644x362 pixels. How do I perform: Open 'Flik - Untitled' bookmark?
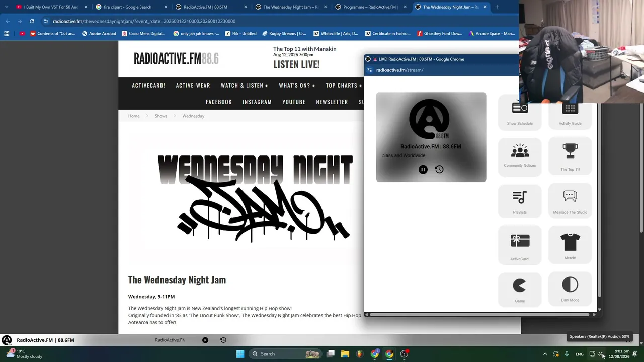pyautogui.click(x=241, y=34)
